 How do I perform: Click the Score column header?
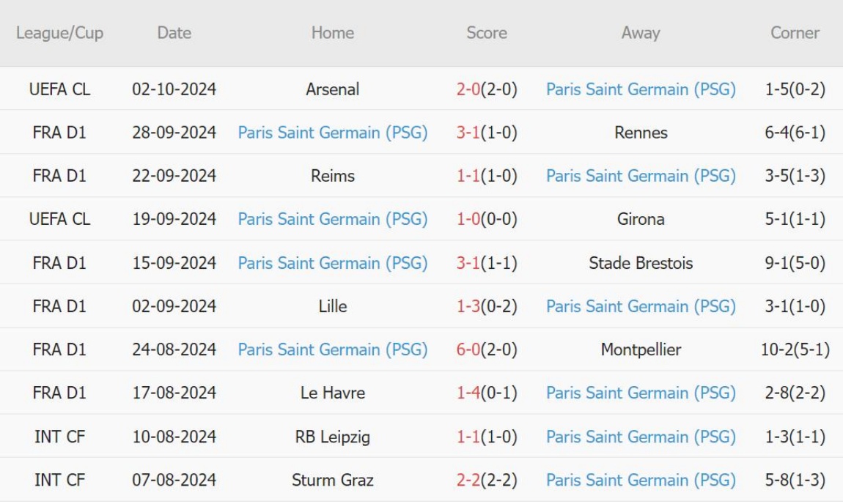point(487,33)
